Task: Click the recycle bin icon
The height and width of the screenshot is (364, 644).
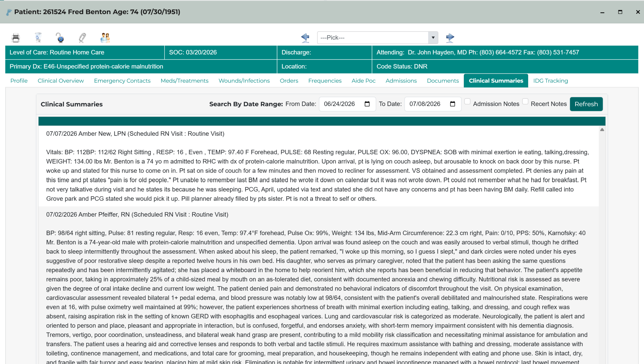Action: 38,38
